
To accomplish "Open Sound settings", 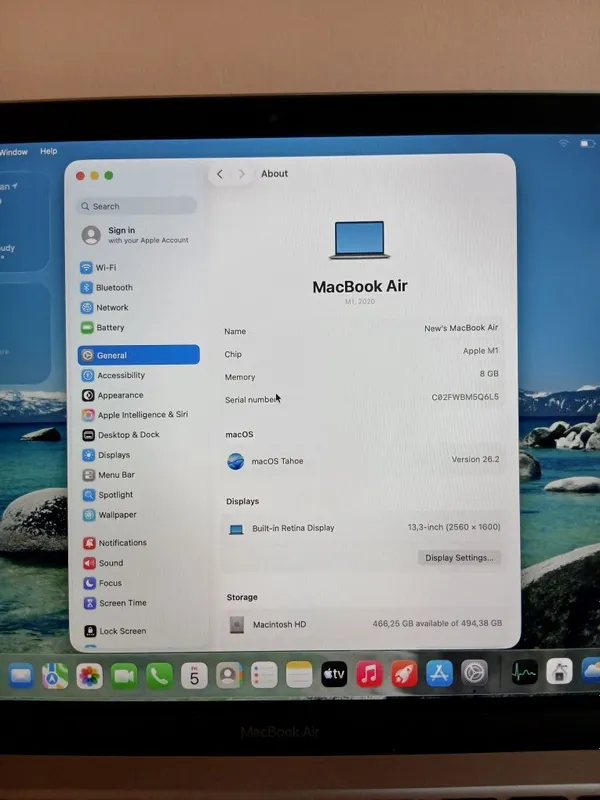I will [x=104, y=563].
